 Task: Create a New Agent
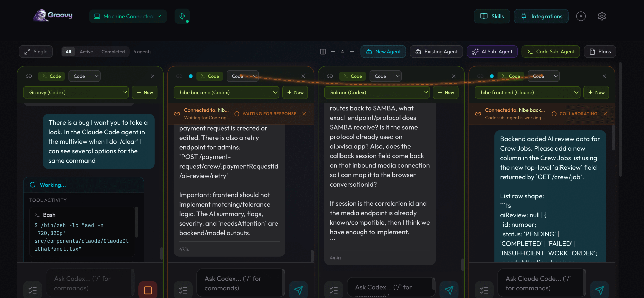point(383,52)
